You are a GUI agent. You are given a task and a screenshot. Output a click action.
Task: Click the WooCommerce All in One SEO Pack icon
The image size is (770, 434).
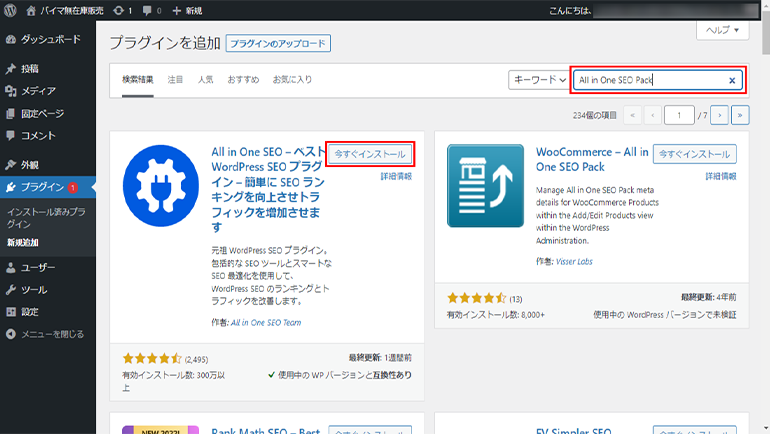pos(486,186)
